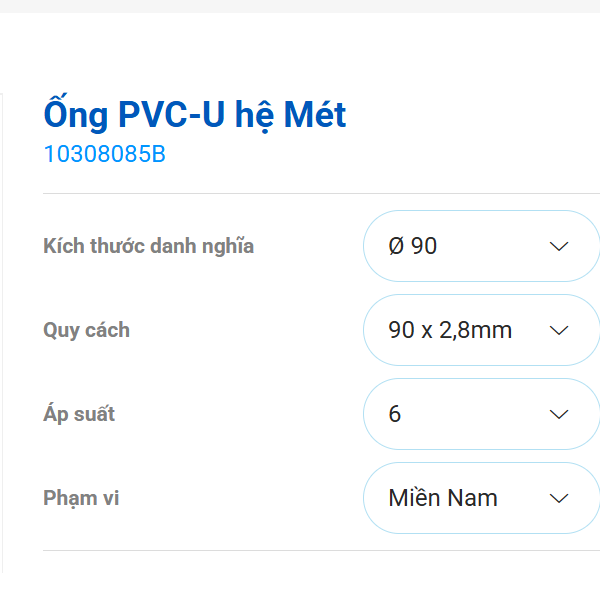Click the product code 10308085B

coord(104,155)
